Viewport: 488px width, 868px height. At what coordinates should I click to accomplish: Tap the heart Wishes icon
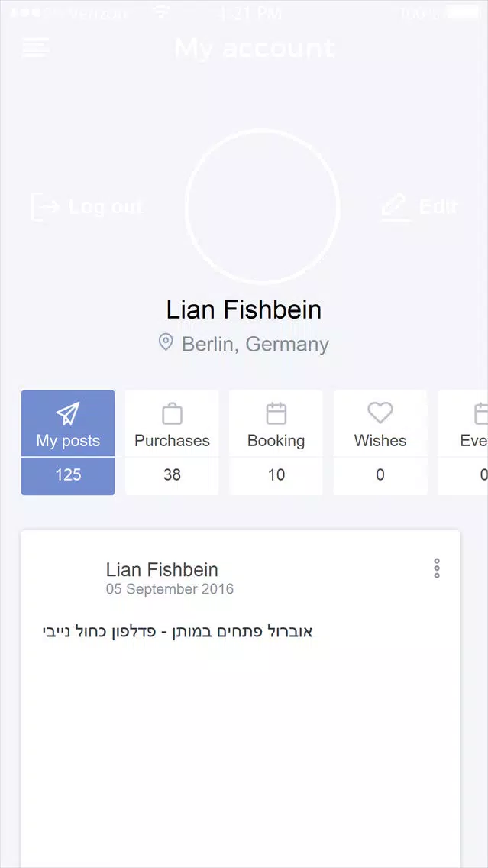click(380, 413)
